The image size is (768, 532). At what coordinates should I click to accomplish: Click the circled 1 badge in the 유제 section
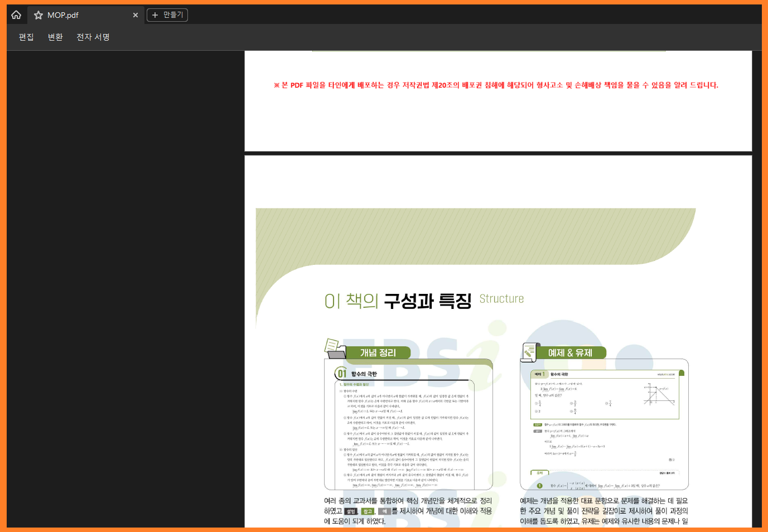539,485
